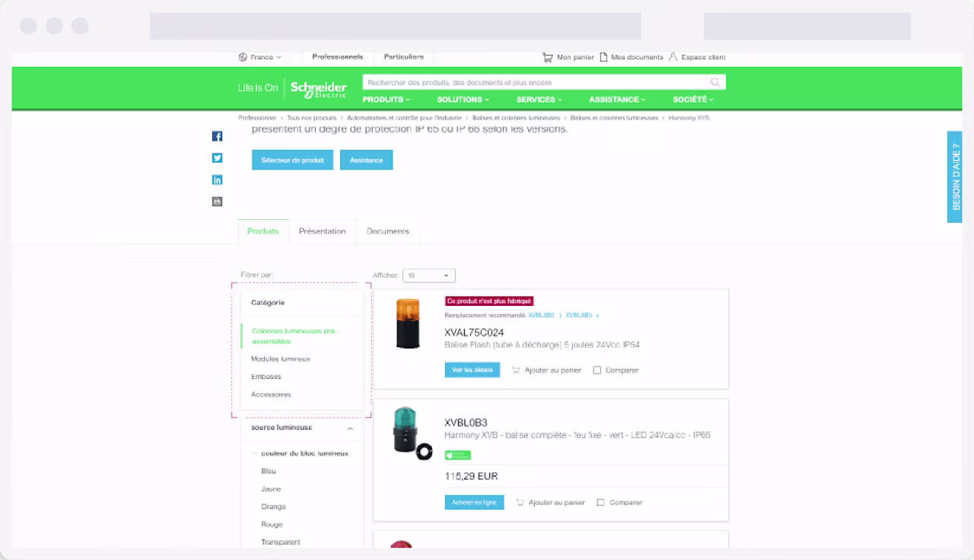
Task: Filter by Transparent color
Action: pyautogui.click(x=281, y=542)
